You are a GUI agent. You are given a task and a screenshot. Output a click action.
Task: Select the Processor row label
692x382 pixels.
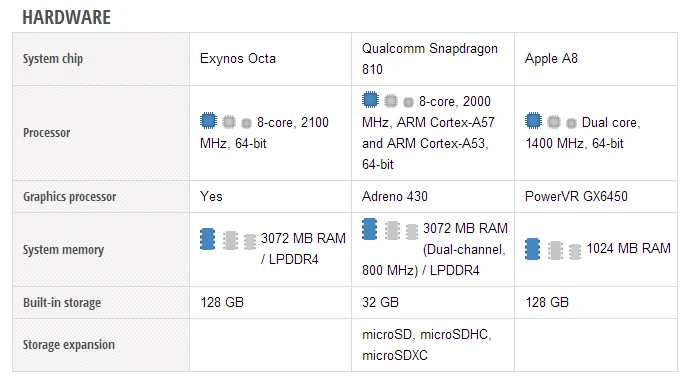coord(46,133)
